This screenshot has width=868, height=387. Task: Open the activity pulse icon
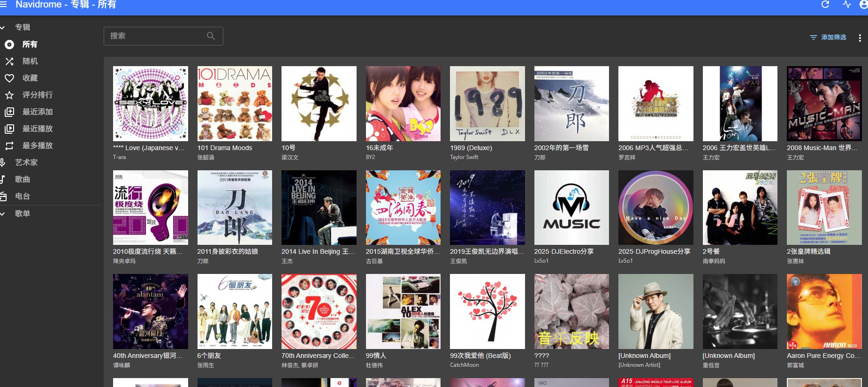(x=847, y=5)
